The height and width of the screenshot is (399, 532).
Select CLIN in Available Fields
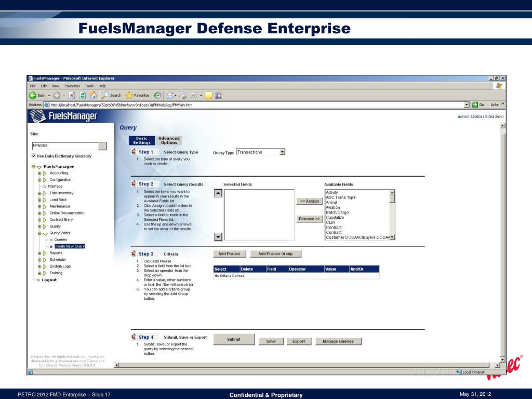coord(330,222)
